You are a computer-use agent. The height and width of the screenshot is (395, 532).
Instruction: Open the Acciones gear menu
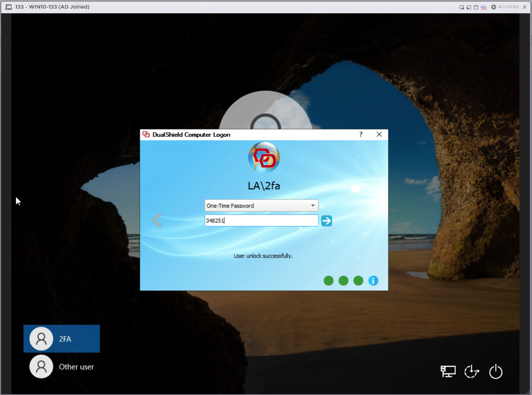(x=505, y=7)
